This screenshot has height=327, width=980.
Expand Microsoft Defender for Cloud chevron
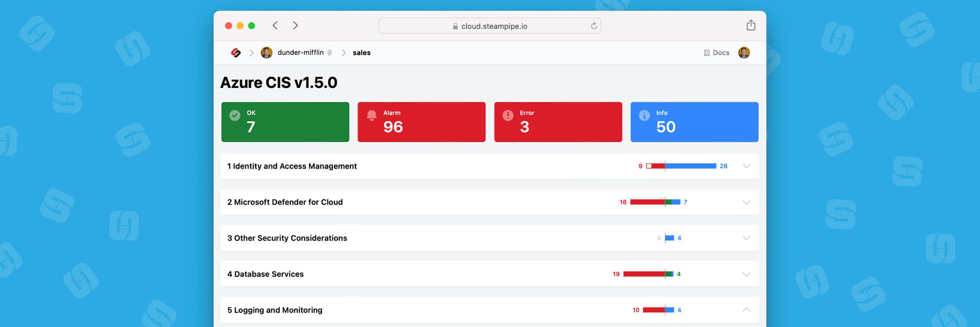(x=746, y=202)
